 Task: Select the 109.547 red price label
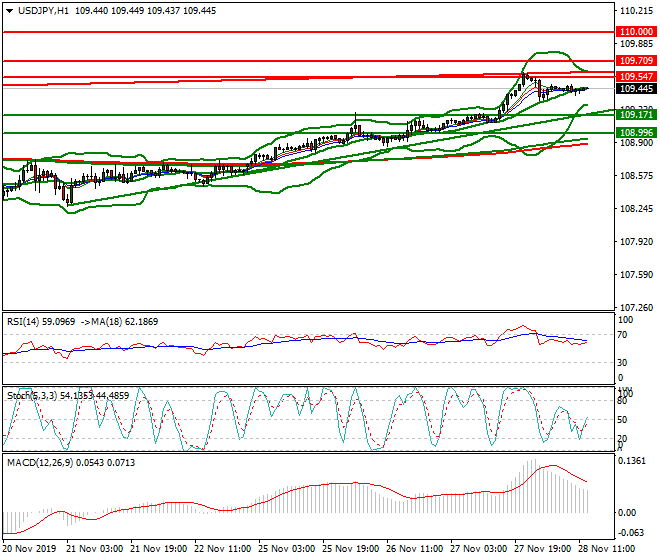(x=636, y=77)
